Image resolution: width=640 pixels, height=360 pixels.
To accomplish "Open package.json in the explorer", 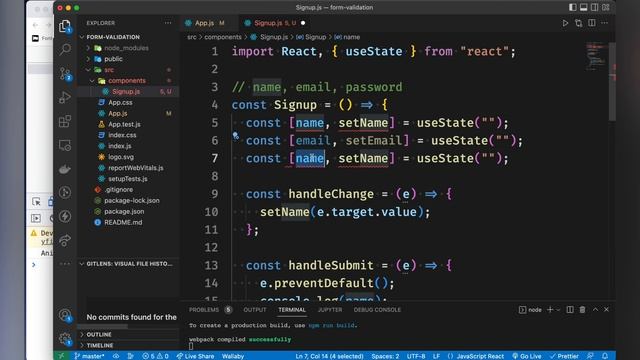I will [x=124, y=211].
